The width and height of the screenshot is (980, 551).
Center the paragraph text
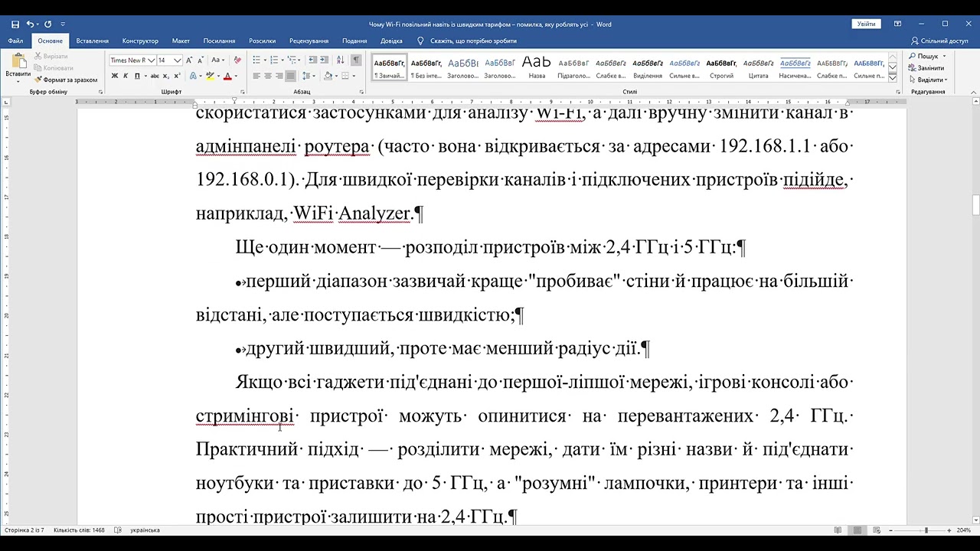(x=268, y=76)
